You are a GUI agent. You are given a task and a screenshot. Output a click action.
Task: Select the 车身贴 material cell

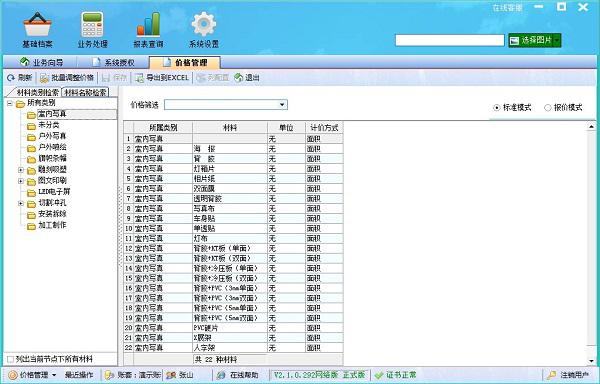(230, 218)
